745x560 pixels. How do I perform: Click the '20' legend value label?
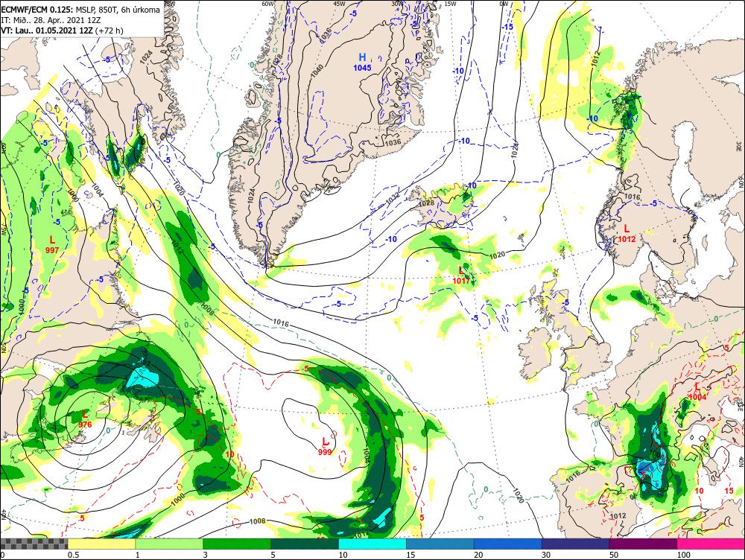tap(478, 555)
